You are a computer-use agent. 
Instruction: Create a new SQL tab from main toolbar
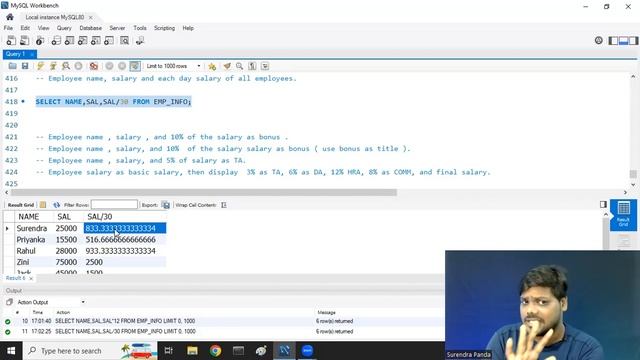(x=11, y=41)
